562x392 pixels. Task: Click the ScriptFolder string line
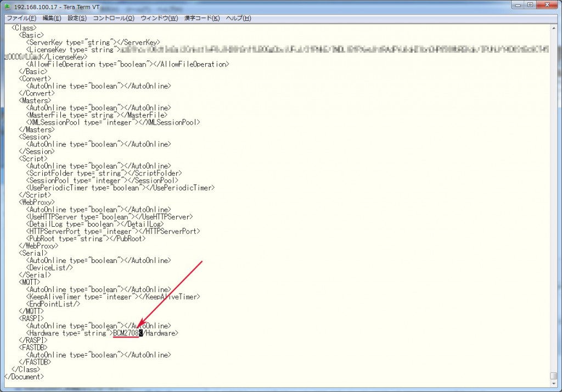104,173
